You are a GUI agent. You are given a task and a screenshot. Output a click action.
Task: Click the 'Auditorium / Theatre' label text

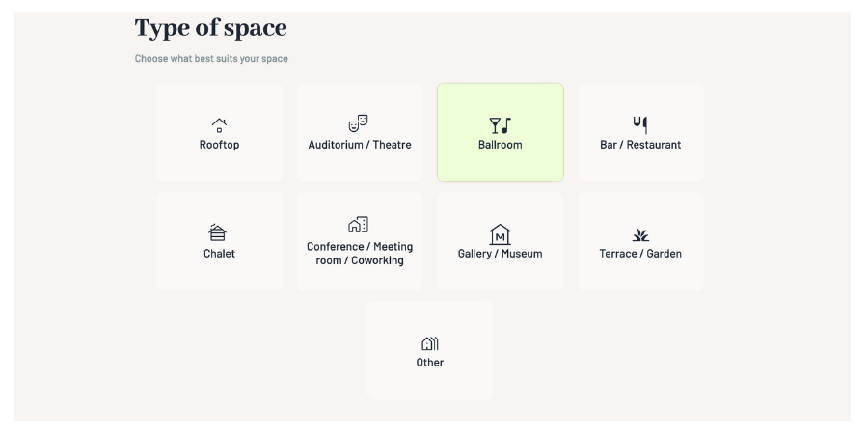(x=360, y=145)
